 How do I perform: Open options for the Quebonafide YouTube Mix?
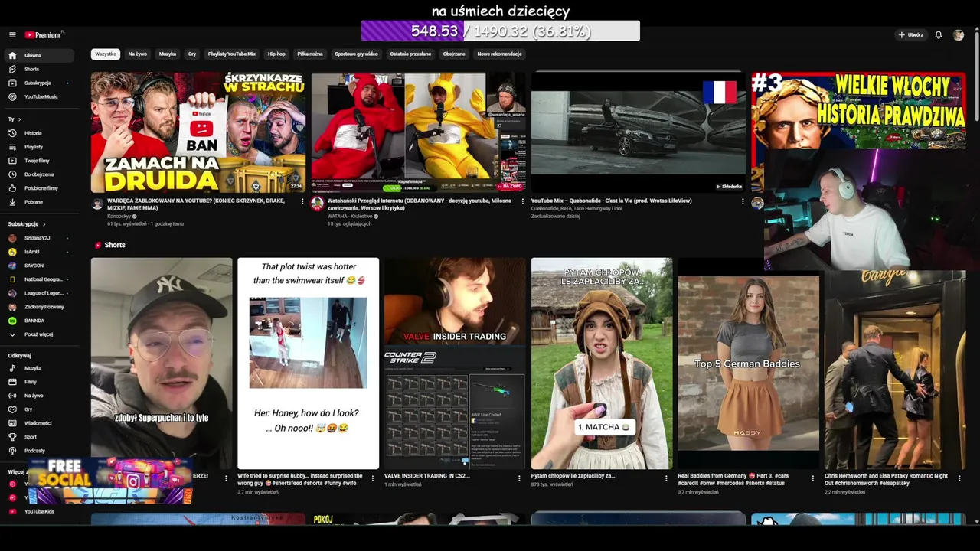(743, 201)
